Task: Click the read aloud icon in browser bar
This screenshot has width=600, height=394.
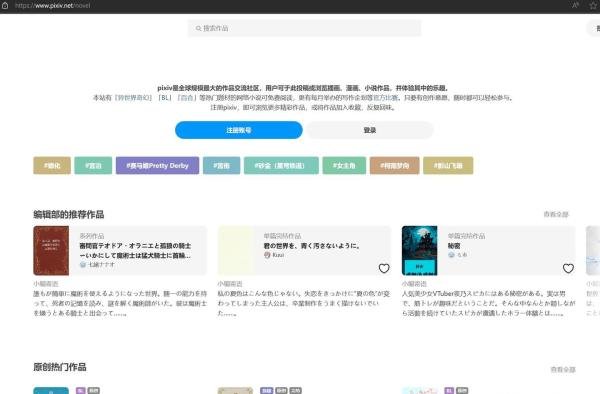Action: click(575, 5)
